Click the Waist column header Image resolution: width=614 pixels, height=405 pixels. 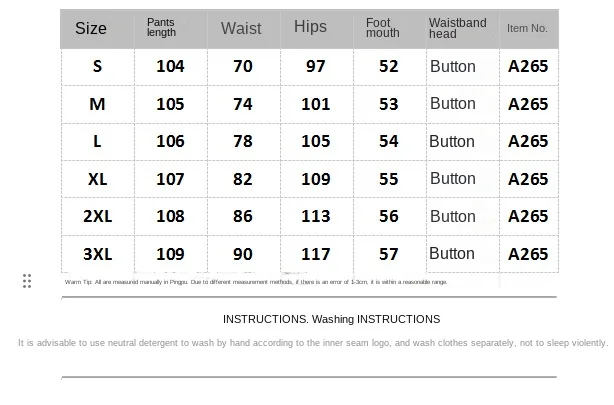point(241,28)
